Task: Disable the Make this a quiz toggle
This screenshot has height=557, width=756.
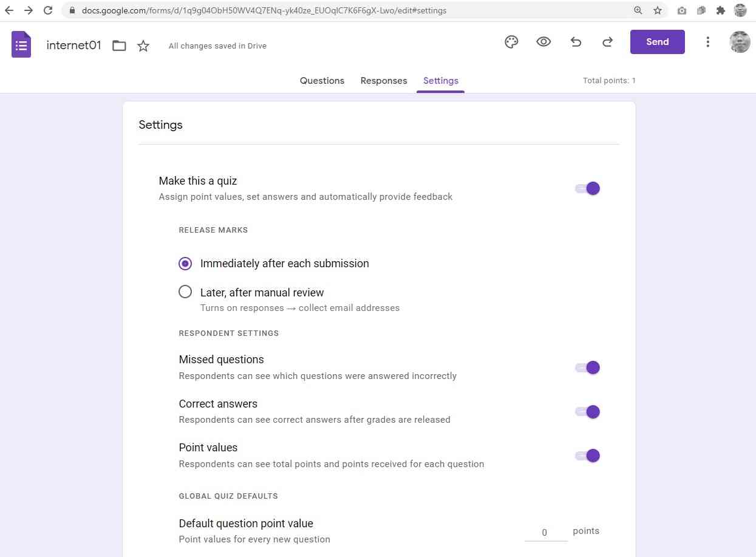Action: [x=588, y=188]
